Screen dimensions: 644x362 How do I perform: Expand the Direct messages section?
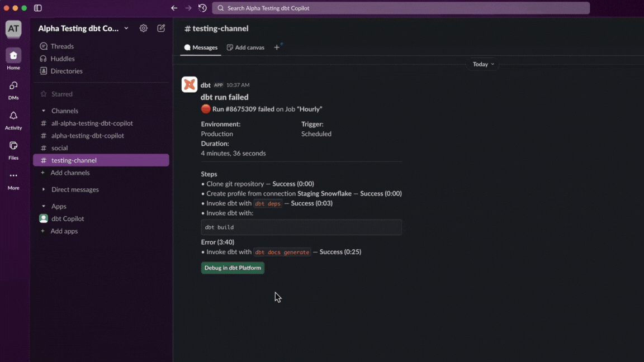pyautogui.click(x=44, y=189)
